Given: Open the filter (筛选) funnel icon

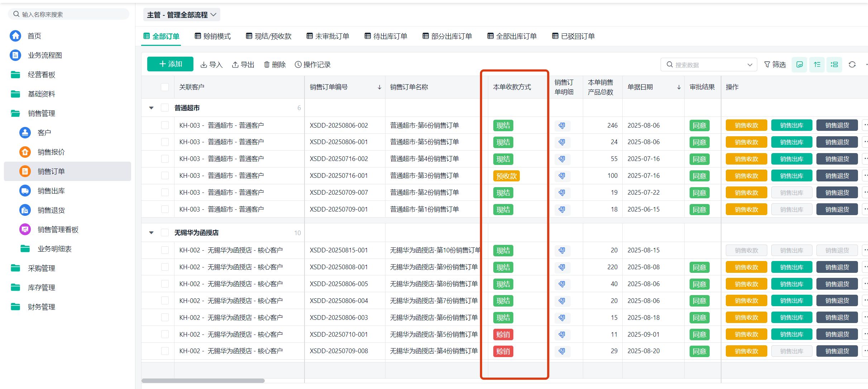Looking at the screenshot, I should 767,65.
